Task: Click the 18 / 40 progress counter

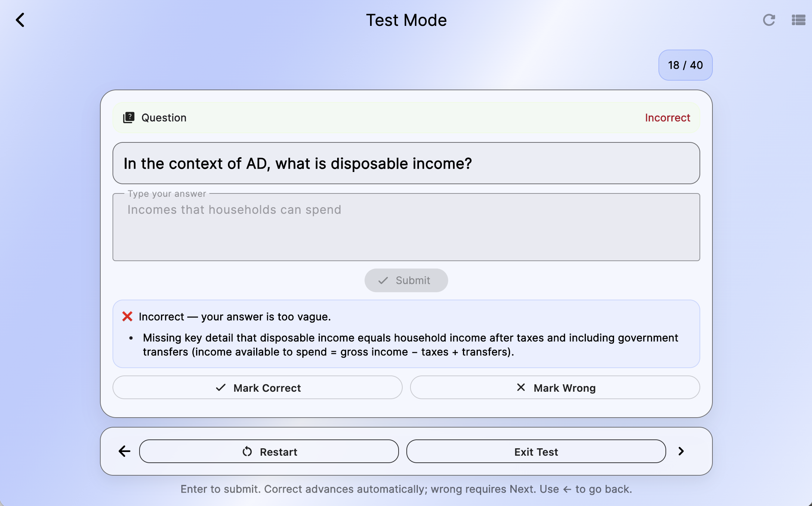Action: tap(685, 65)
